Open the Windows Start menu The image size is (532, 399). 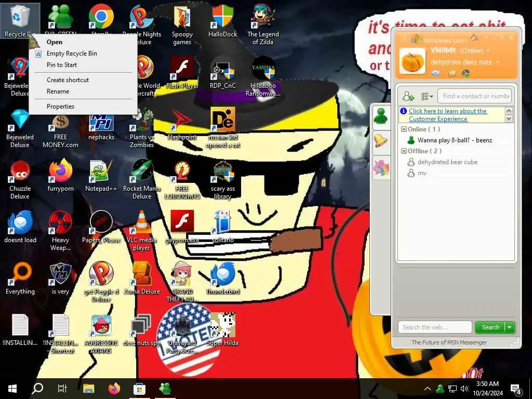(x=12, y=389)
